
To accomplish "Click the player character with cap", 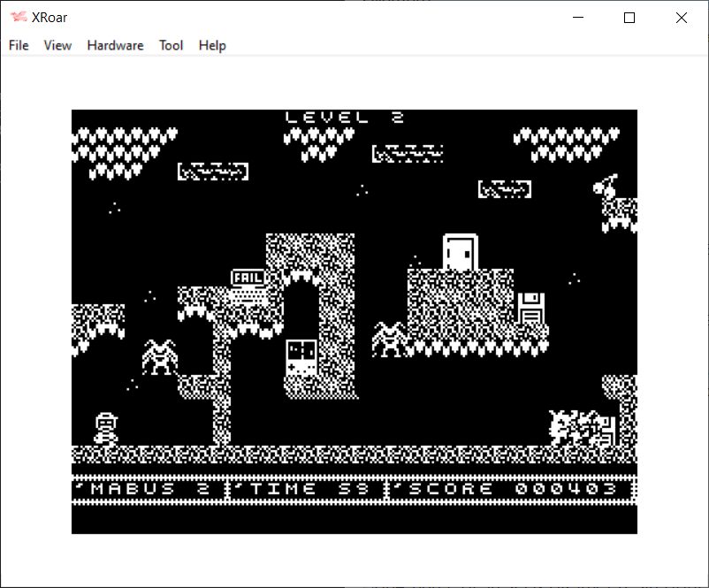I will pos(106,428).
